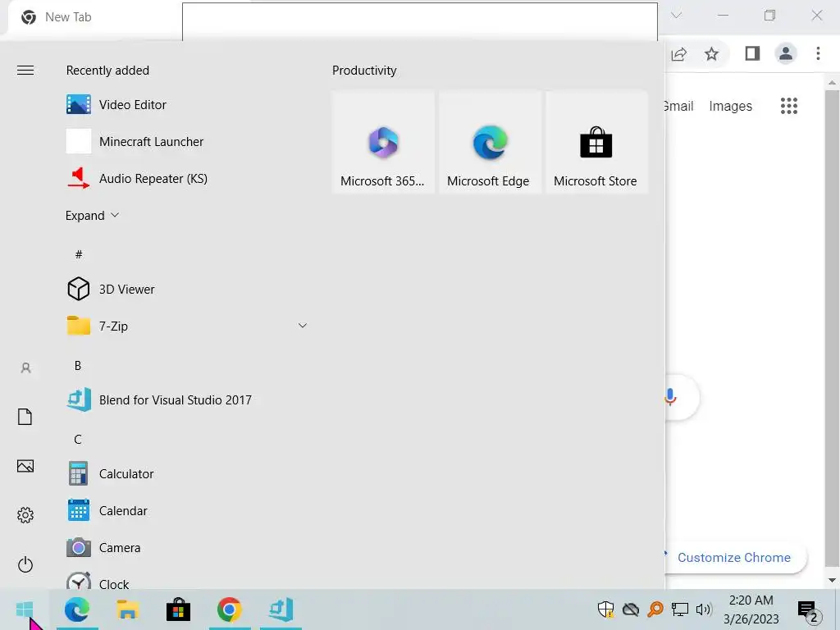The width and height of the screenshot is (840, 630).
Task: Open Chrome tab search dropdown arrow
Action: pyautogui.click(x=677, y=15)
